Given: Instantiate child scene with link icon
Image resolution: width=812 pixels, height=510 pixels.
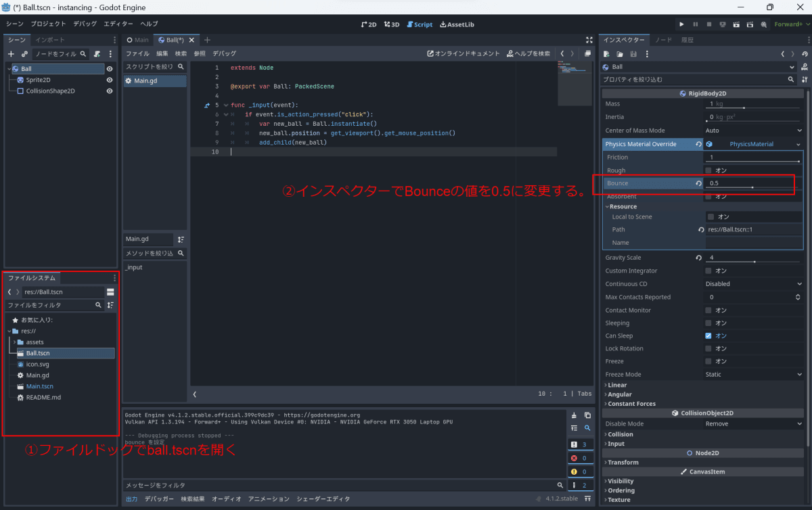Looking at the screenshot, I should point(24,53).
